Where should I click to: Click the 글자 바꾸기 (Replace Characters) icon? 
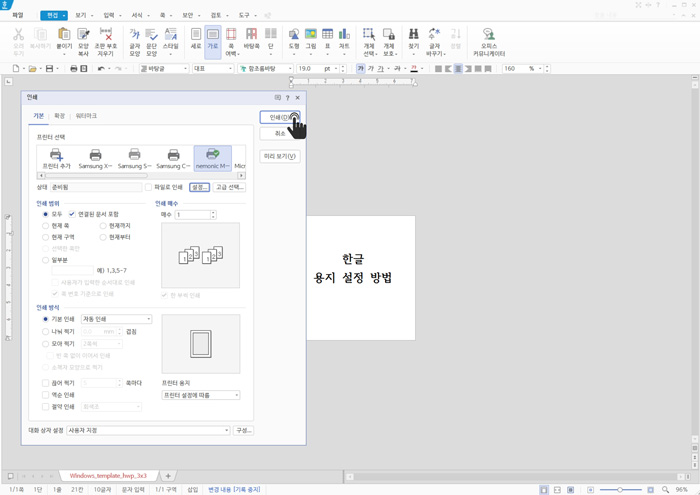point(434,34)
